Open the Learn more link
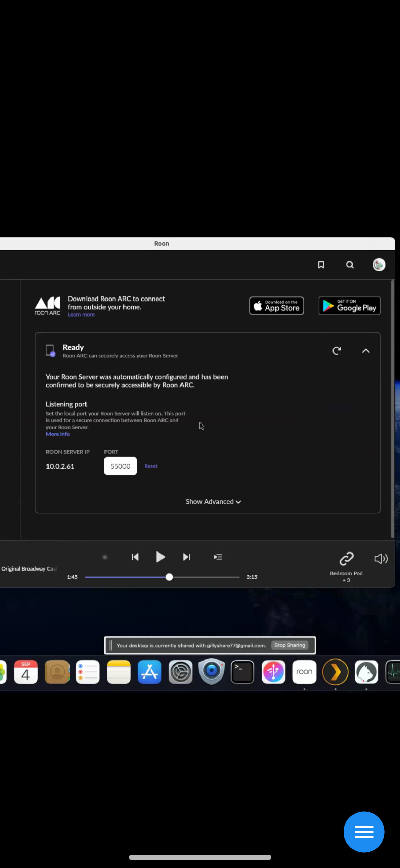Image resolution: width=400 pixels, height=868 pixels. click(x=81, y=315)
